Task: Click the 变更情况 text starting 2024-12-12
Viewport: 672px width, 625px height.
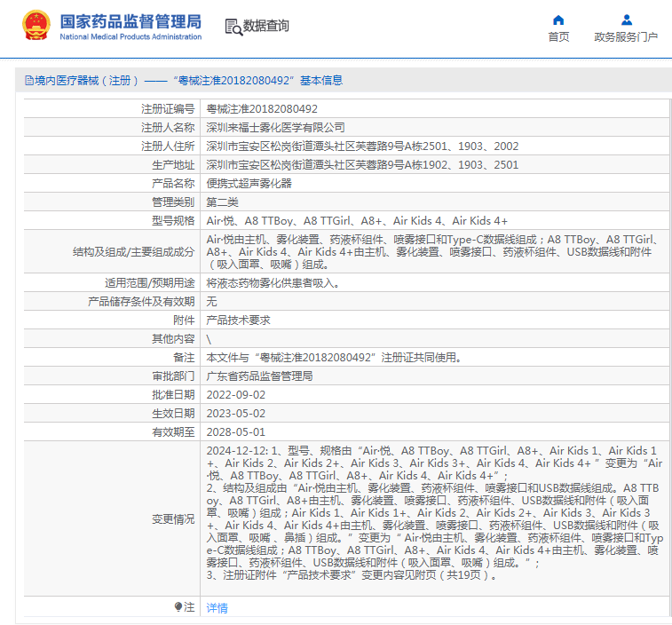Action: coord(434,512)
